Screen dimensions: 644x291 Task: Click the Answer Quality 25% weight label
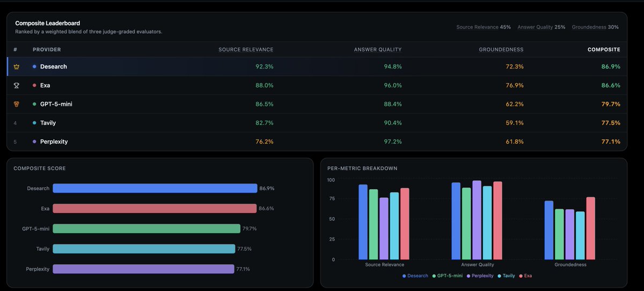point(541,27)
